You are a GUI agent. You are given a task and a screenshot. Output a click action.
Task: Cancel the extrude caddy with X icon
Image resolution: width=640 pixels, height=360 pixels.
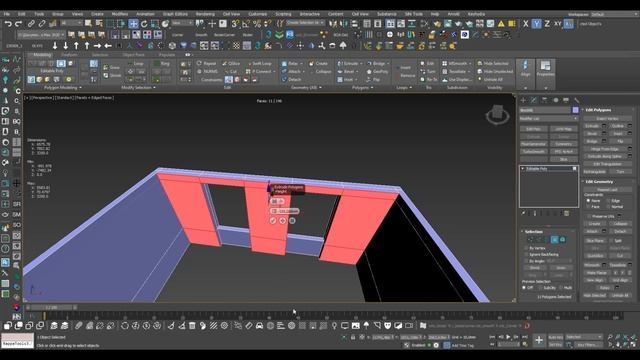click(x=292, y=220)
